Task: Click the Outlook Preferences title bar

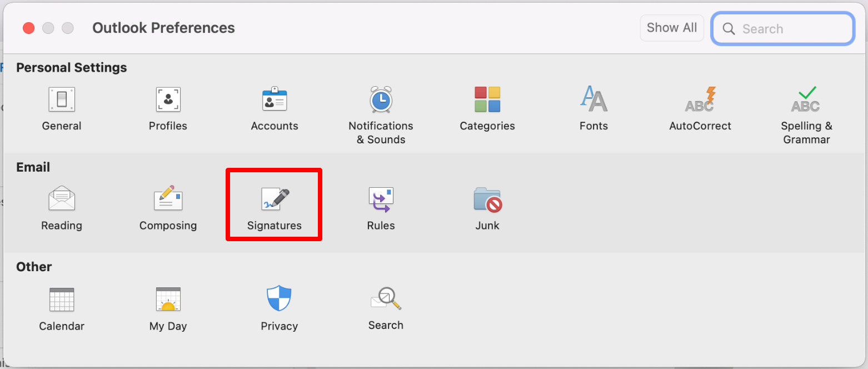Action: (163, 27)
